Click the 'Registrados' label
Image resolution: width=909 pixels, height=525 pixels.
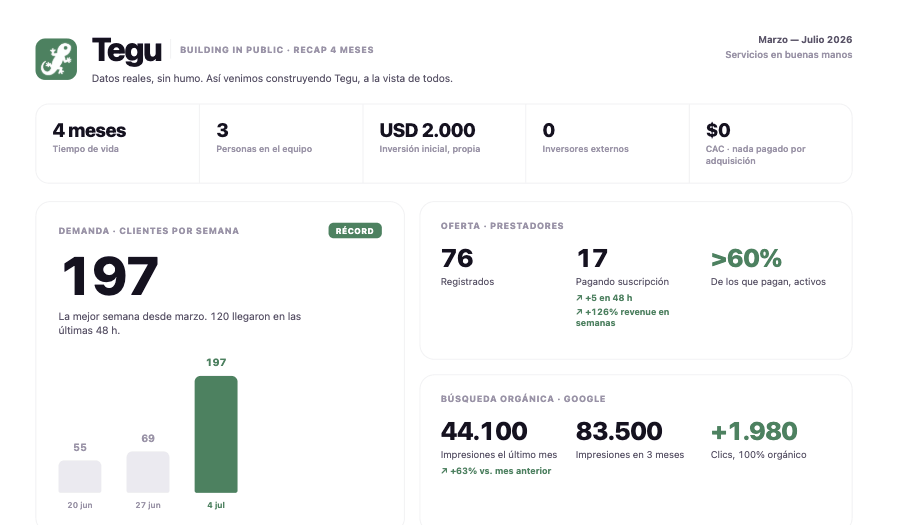click(x=467, y=282)
